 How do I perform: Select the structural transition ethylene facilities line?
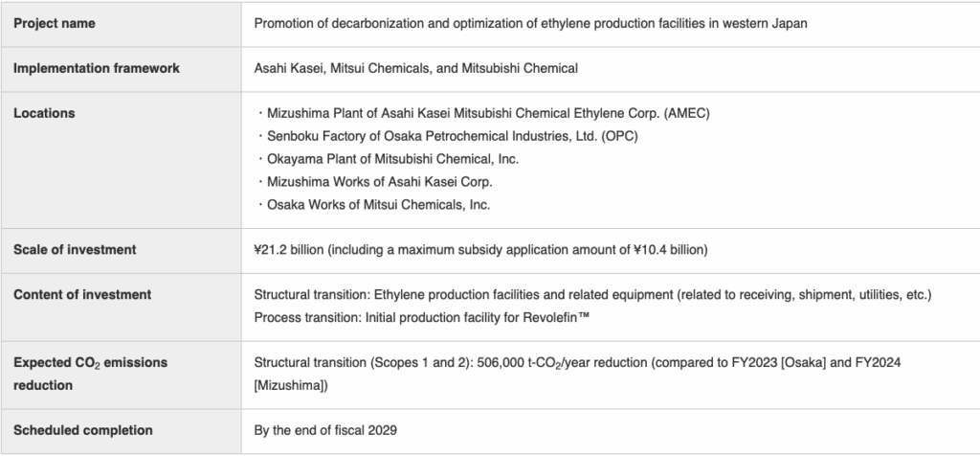(x=590, y=294)
